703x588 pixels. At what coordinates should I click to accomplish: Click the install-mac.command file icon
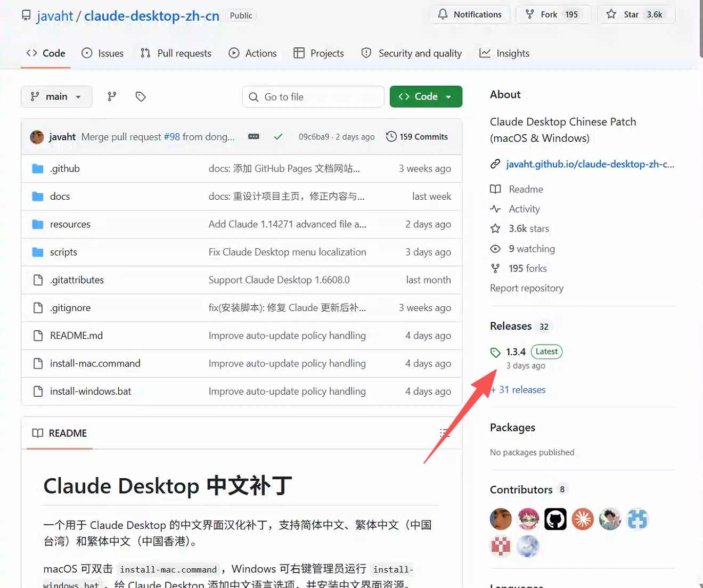click(38, 363)
